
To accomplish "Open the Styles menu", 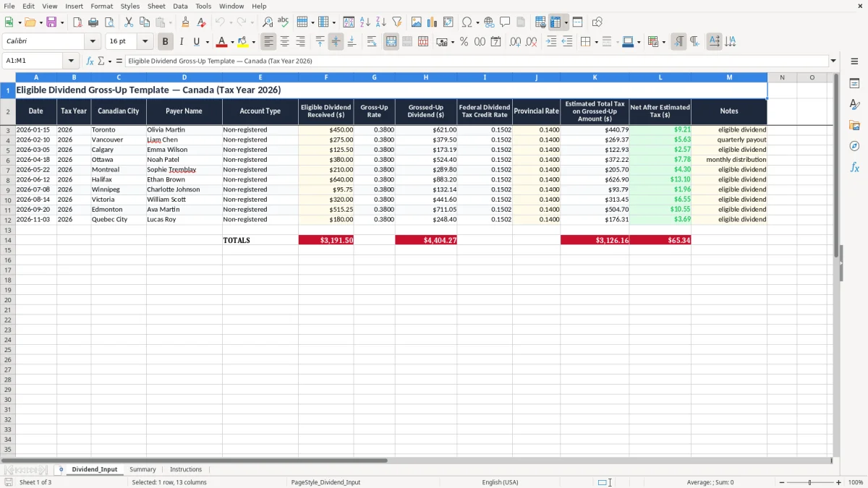I will 130,6.
